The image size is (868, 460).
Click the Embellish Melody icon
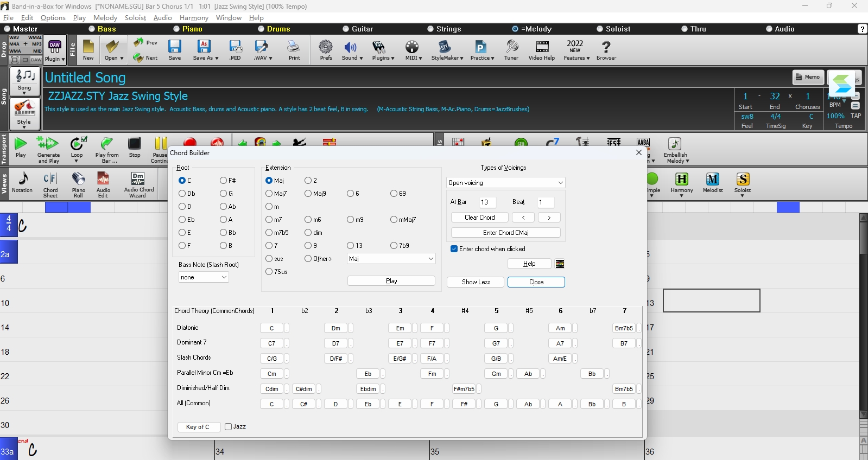coord(676,150)
